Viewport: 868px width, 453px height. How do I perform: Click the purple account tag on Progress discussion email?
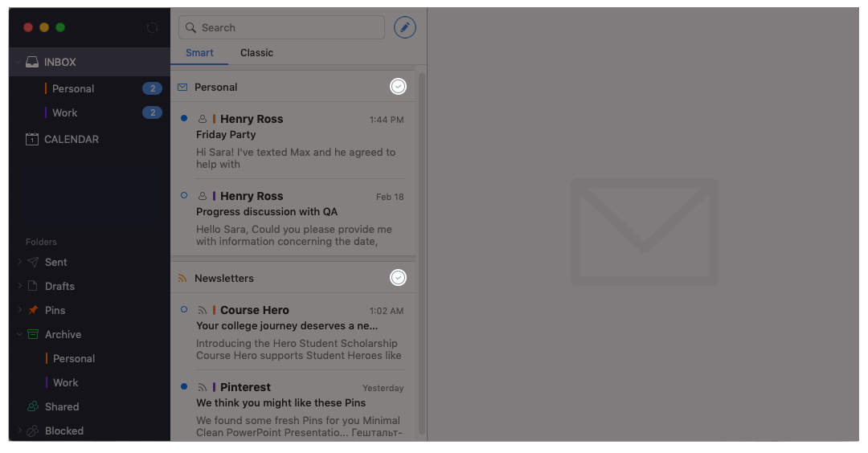(214, 196)
